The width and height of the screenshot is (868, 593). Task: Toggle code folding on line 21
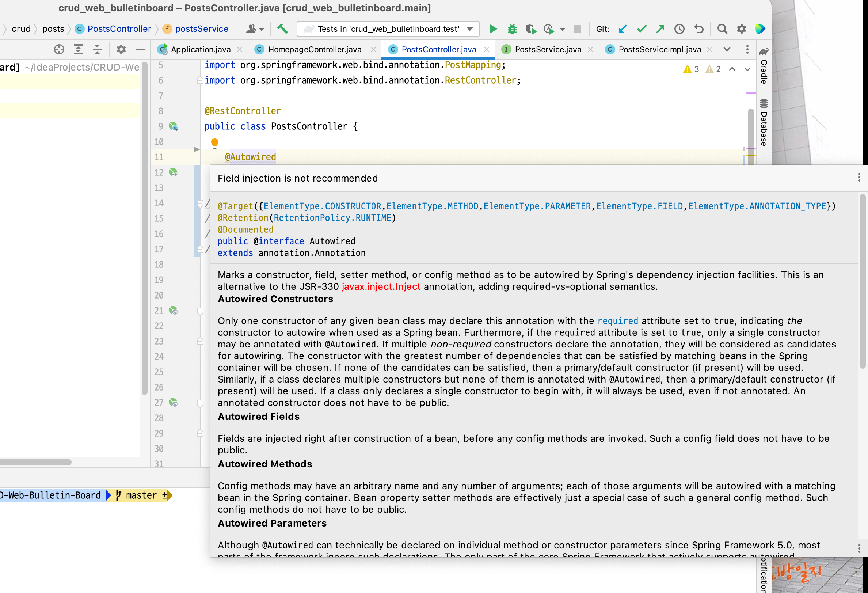point(200,311)
